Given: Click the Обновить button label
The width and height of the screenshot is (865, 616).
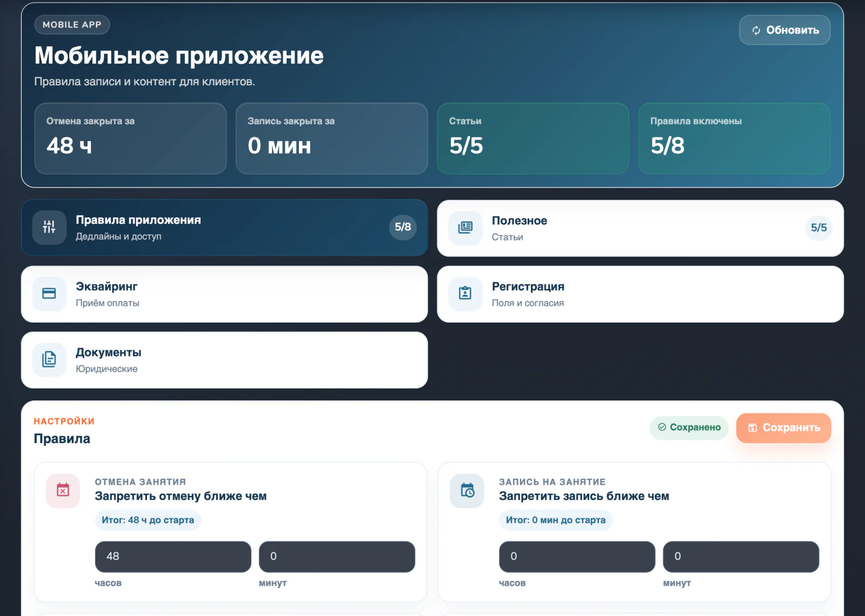Looking at the screenshot, I should click(793, 30).
